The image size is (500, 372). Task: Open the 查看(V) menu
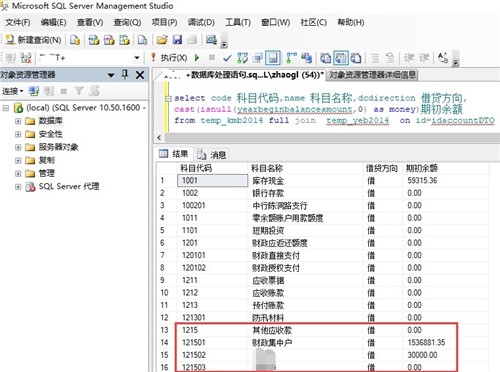click(90, 22)
